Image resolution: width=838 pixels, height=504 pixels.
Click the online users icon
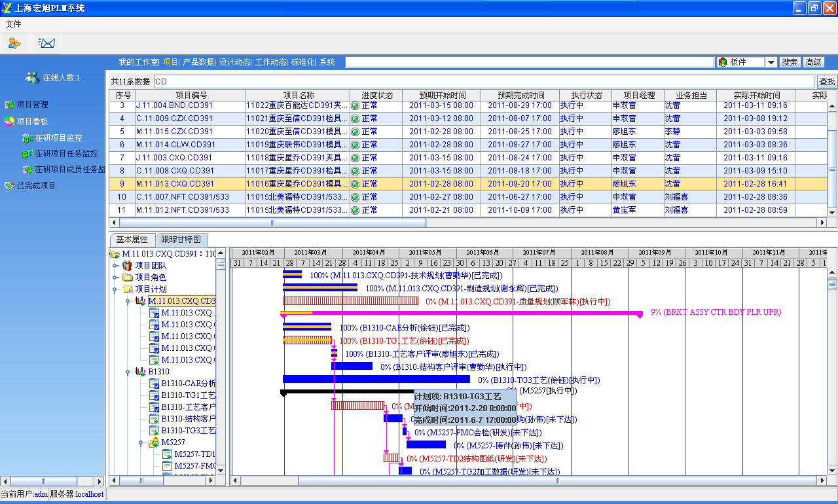click(x=31, y=78)
